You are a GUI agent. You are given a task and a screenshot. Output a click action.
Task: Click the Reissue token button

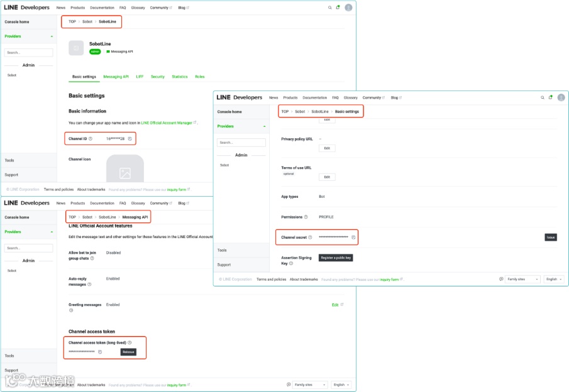click(x=128, y=352)
